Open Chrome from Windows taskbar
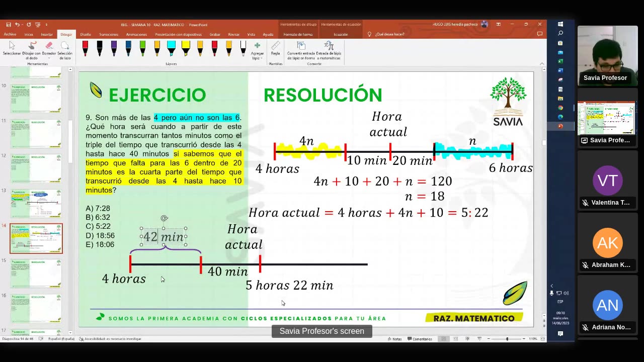The image size is (644, 362). 560,108
